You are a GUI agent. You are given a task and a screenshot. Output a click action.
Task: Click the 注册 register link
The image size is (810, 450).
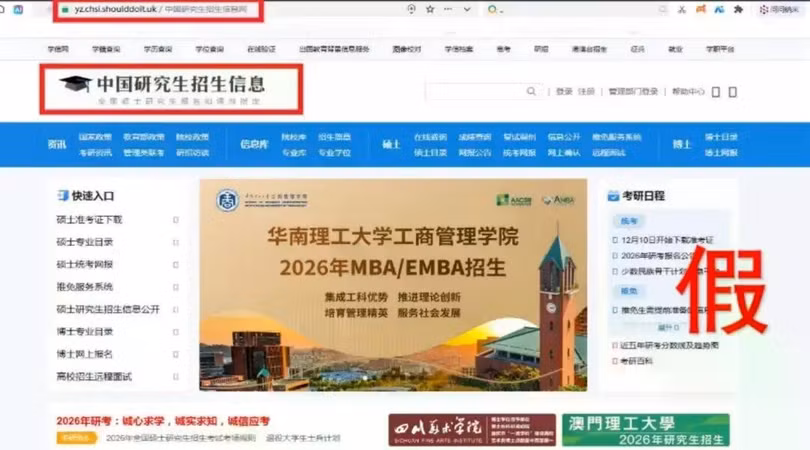coord(586,91)
